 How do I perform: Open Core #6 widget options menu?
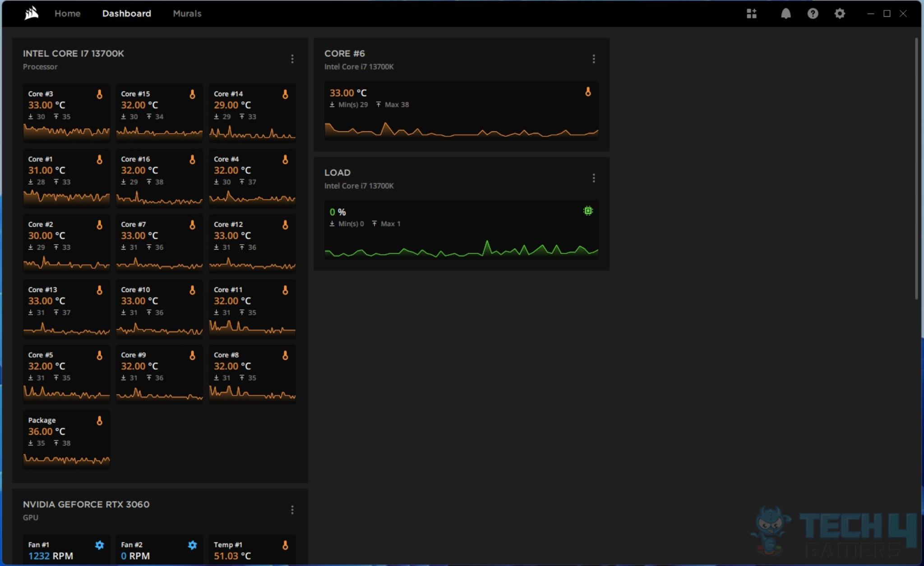click(594, 59)
